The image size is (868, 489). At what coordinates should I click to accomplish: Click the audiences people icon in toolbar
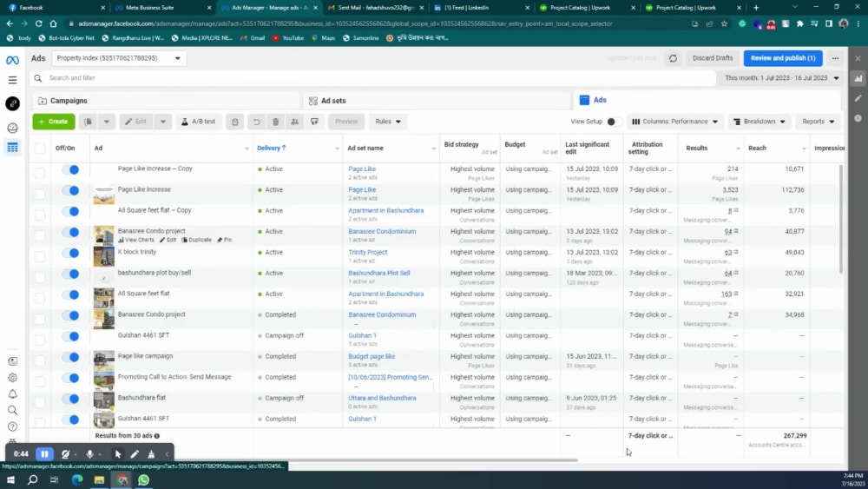(294, 122)
